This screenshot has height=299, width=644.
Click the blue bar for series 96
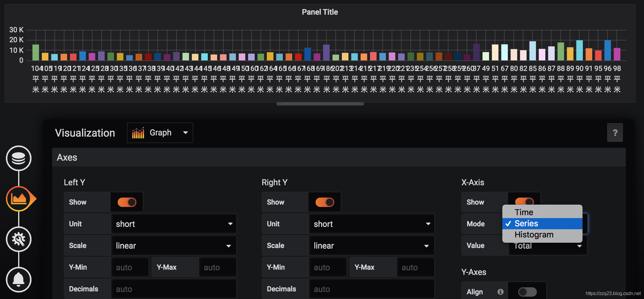tap(608, 50)
